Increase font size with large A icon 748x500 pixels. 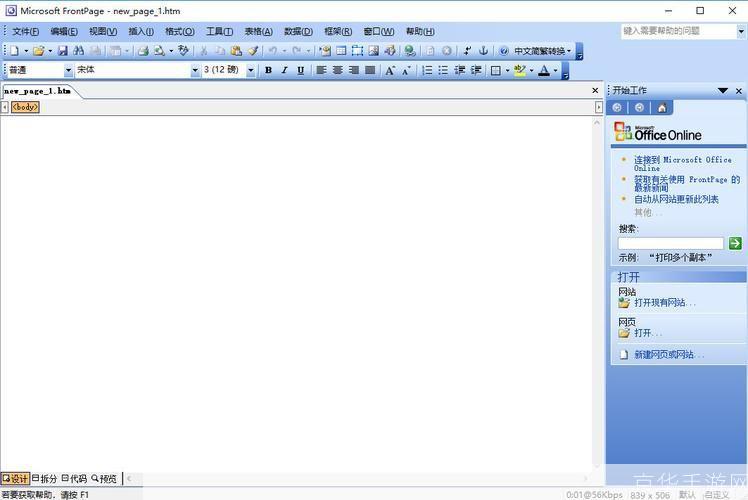tap(390, 70)
